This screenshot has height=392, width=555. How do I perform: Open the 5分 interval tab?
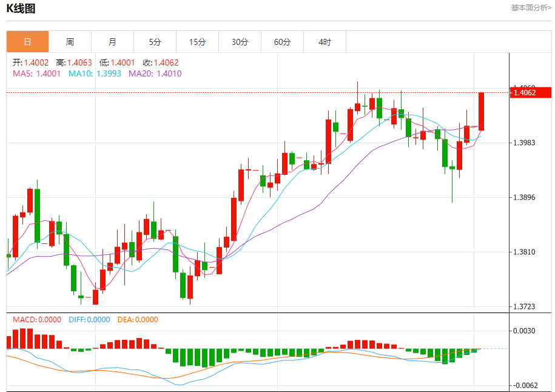pyautogui.click(x=155, y=42)
